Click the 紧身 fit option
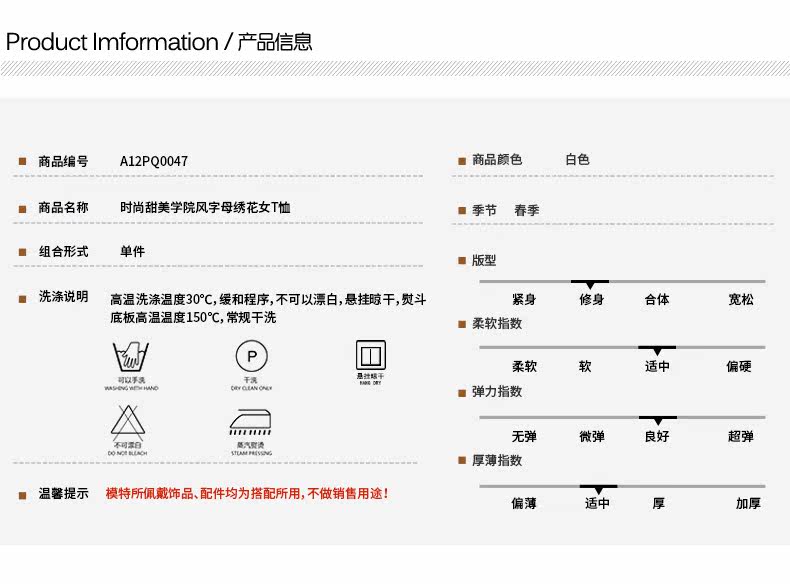The height and width of the screenshot is (584, 790). (524, 300)
